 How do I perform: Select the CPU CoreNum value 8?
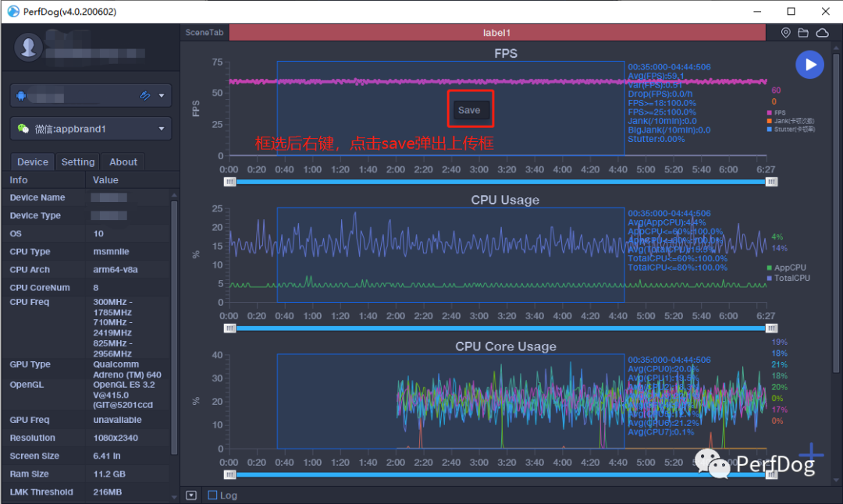click(x=96, y=287)
